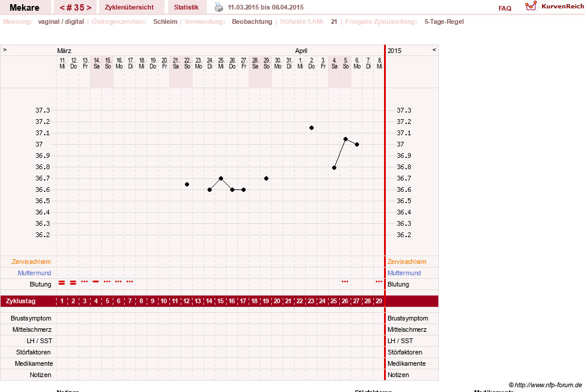Open the KurvenReich logo link
585x392 pixels.
pos(554,7)
